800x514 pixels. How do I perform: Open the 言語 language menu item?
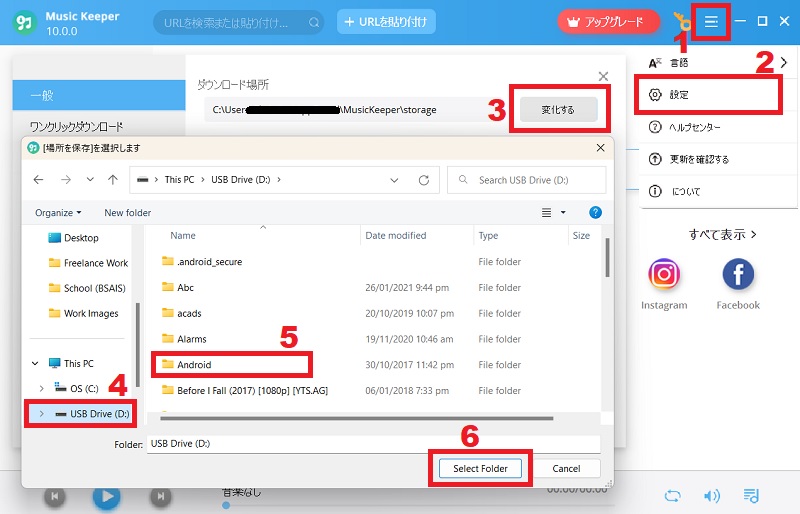[x=718, y=63]
